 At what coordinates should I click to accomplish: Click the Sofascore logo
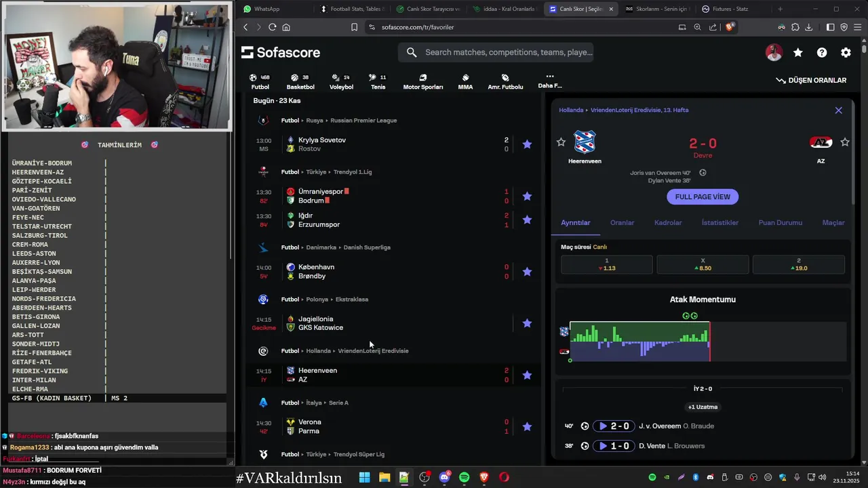[x=281, y=52]
